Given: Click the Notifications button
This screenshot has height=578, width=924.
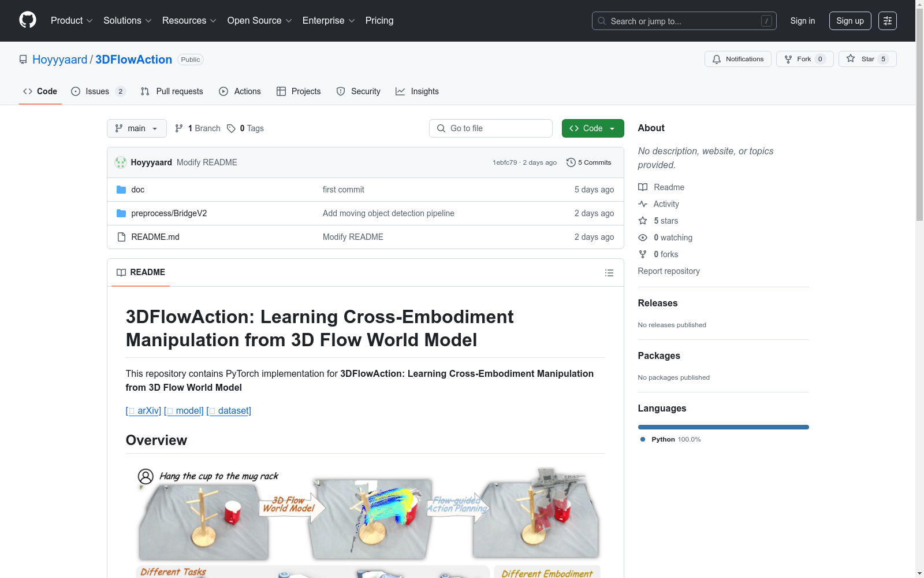Looking at the screenshot, I should (x=738, y=59).
